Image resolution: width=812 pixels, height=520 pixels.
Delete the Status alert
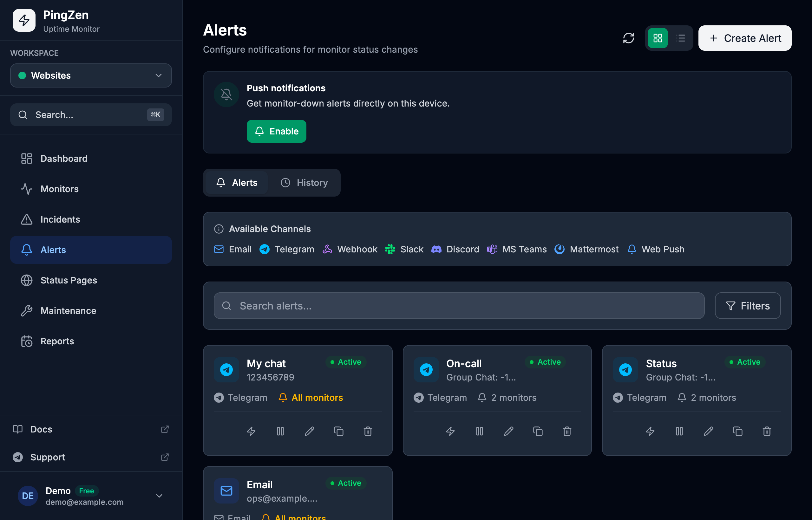point(767,431)
